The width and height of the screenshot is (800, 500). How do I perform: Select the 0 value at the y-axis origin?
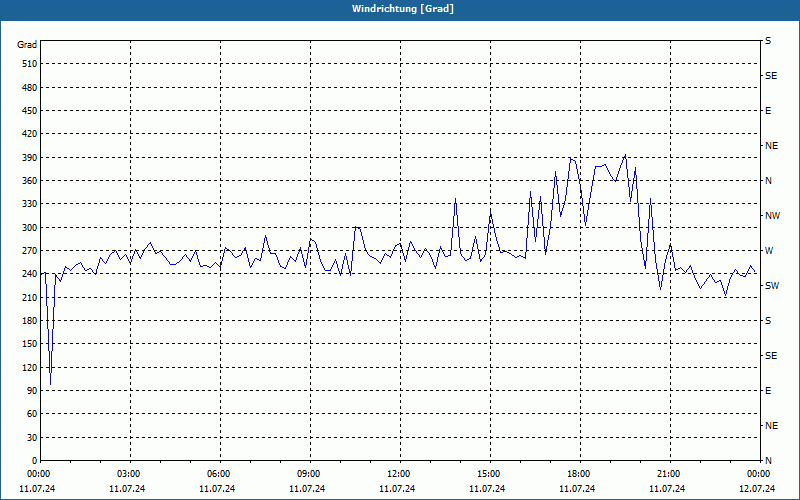[34, 461]
